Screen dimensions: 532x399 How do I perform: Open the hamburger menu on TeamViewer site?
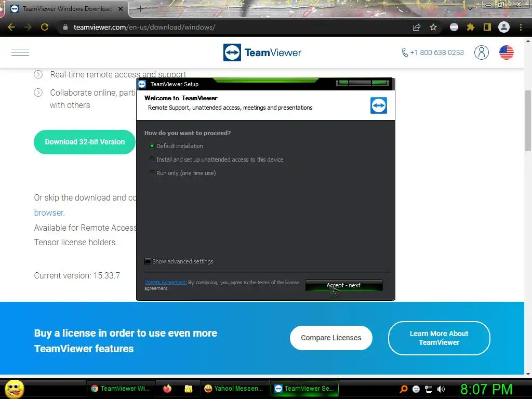point(20,52)
